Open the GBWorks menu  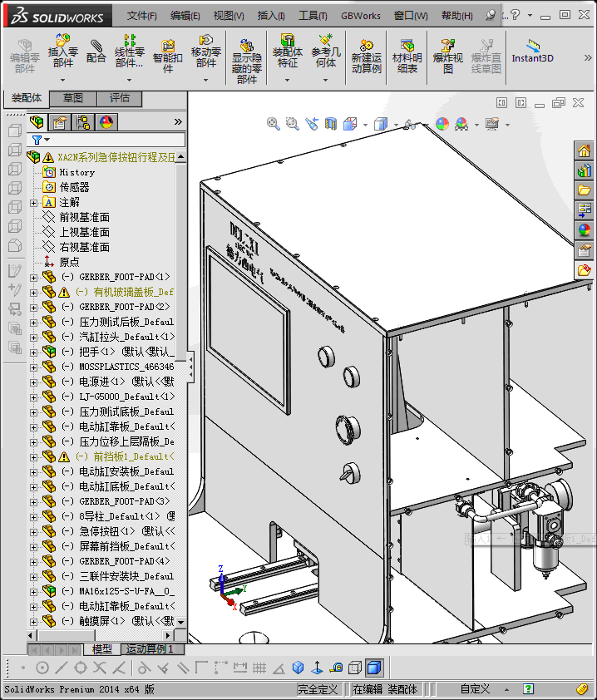361,16
